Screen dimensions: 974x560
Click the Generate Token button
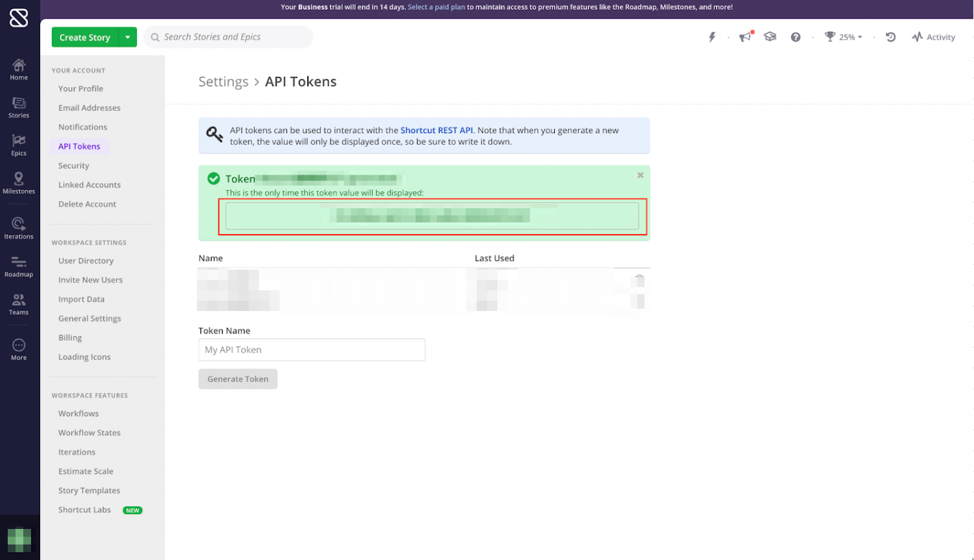(238, 379)
